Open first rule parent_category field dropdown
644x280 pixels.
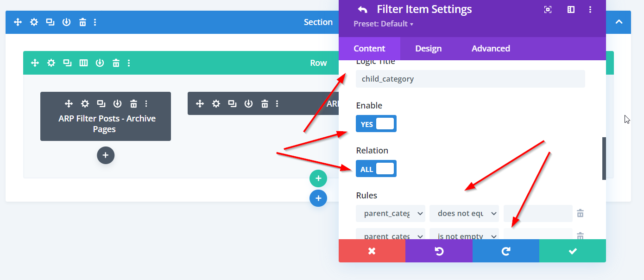(390, 213)
